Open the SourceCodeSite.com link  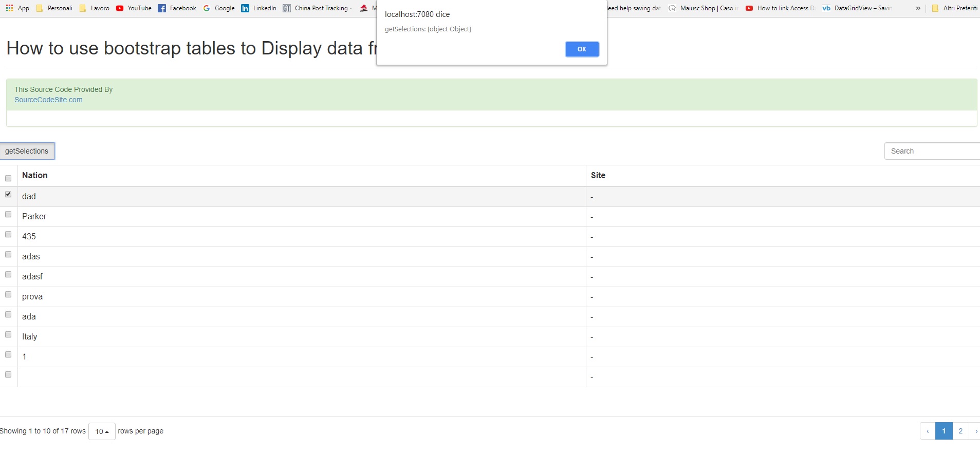tap(48, 100)
